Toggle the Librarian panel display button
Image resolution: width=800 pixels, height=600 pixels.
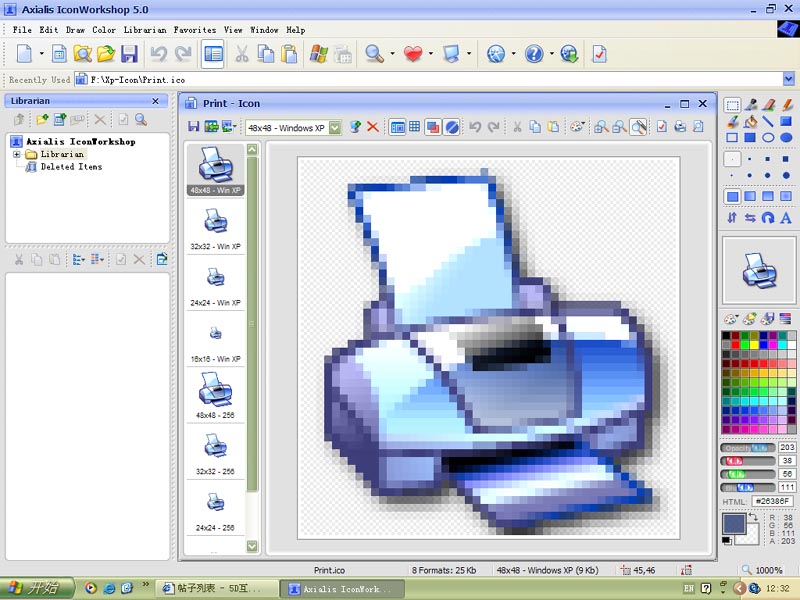click(213, 54)
